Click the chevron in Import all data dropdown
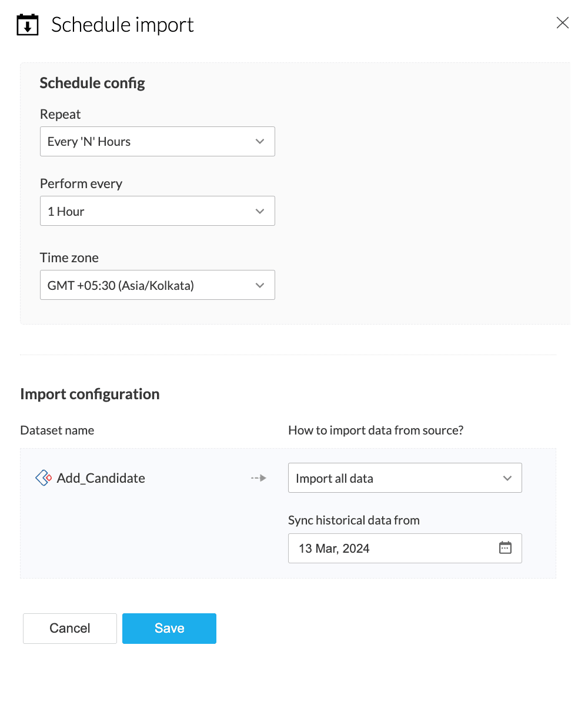 pos(507,479)
